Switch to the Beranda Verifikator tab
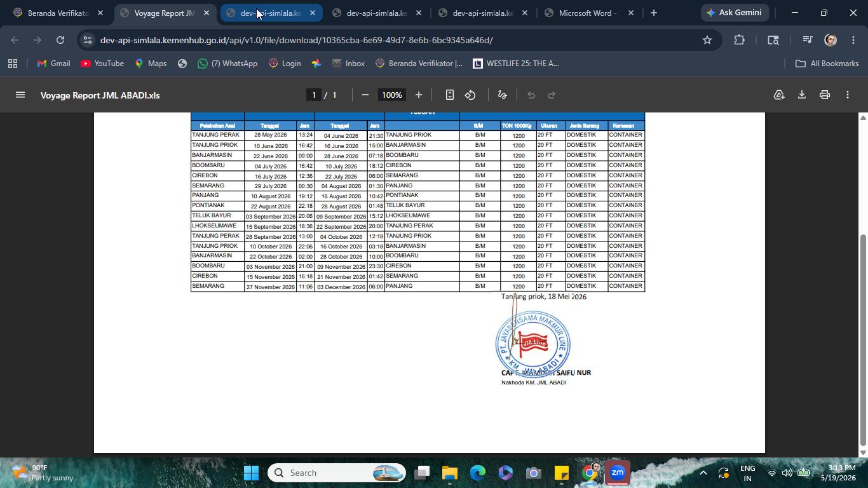The width and height of the screenshot is (868, 488). tap(58, 13)
